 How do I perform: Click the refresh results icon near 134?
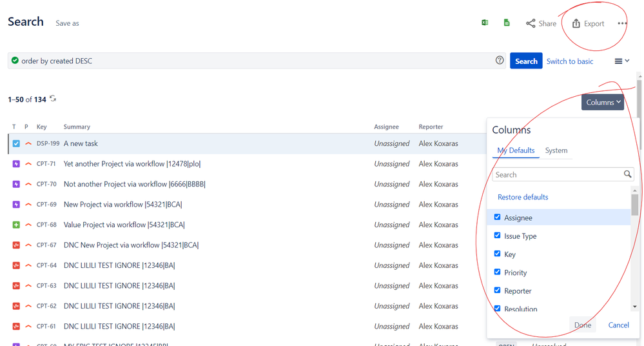click(x=53, y=98)
